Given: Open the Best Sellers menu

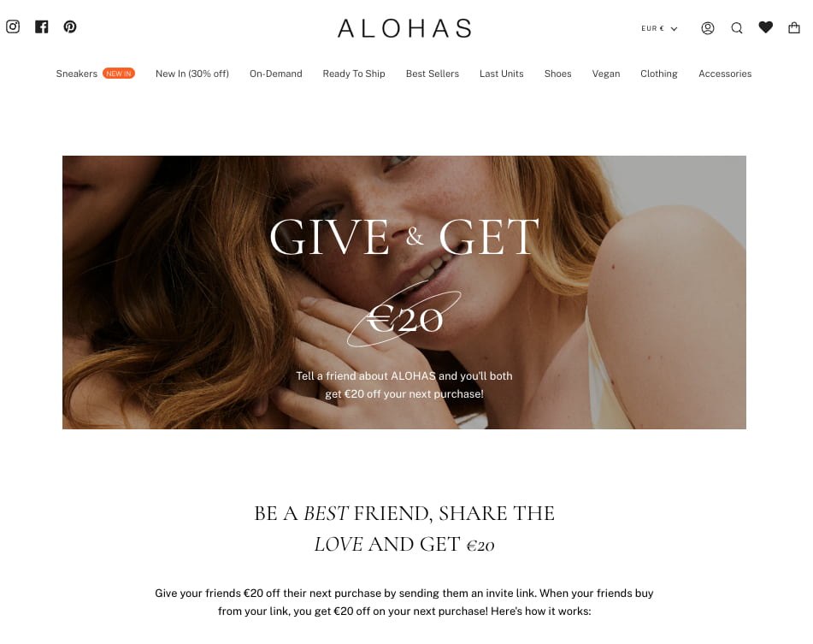Looking at the screenshot, I should pos(433,74).
